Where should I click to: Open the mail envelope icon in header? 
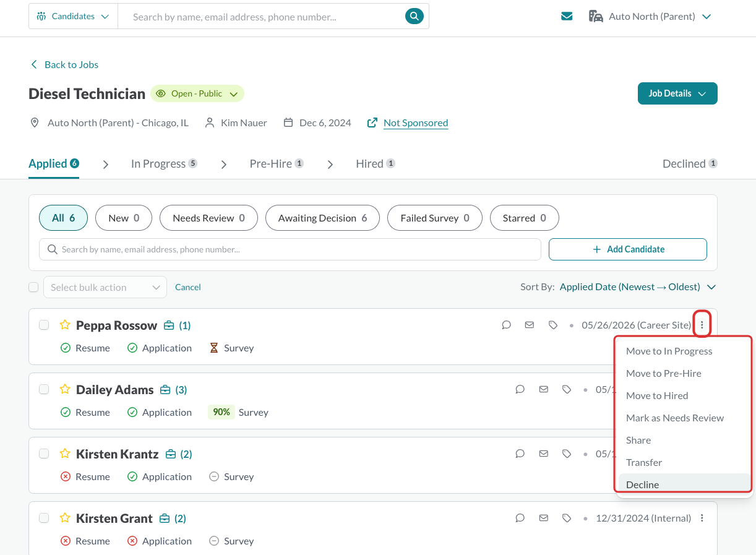pos(567,17)
